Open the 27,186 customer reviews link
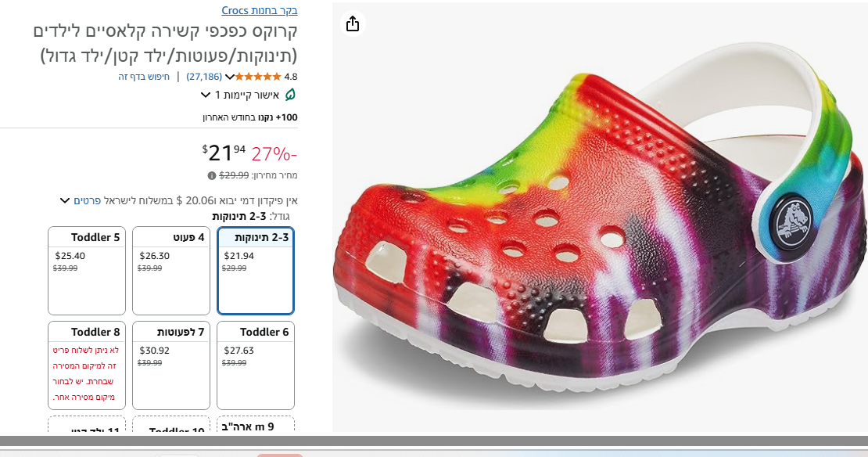The width and height of the screenshot is (868, 457). [x=204, y=77]
